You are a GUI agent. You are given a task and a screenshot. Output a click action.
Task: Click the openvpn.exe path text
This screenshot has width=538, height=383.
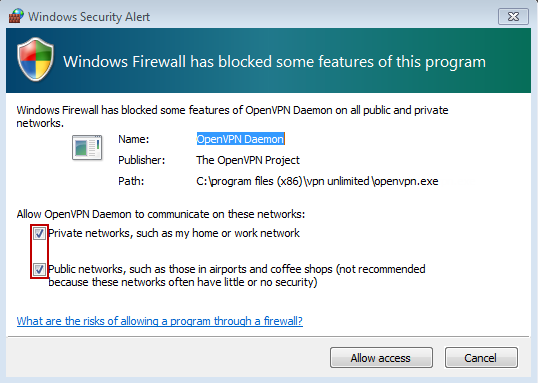(x=317, y=181)
